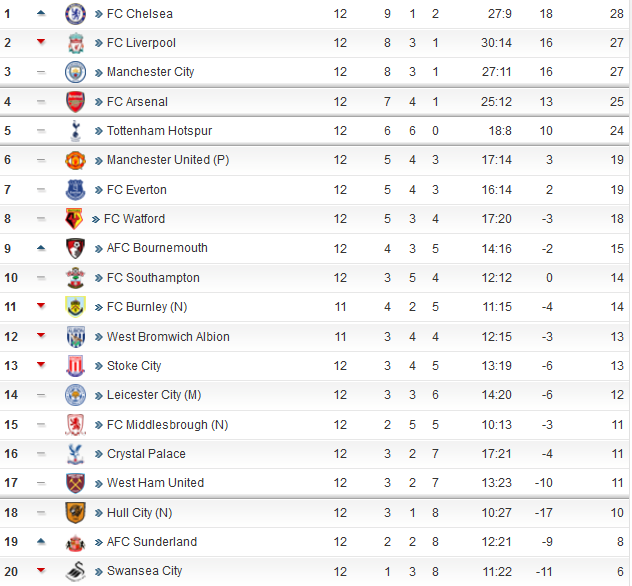The height and width of the screenshot is (586, 632).
Task: Click the Tottenham Hotspur cockerel crest
Action: pyautogui.click(x=75, y=131)
